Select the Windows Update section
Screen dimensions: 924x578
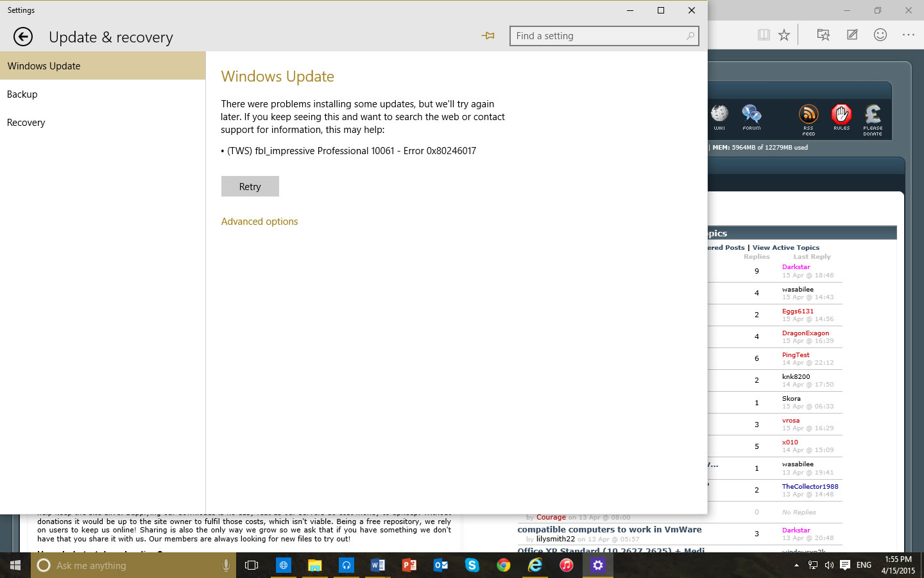(103, 66)
